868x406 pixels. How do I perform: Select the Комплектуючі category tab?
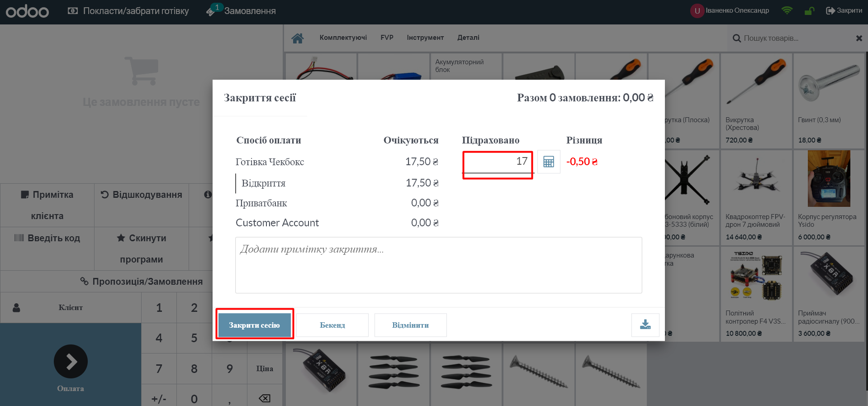(x=343, y=38)
